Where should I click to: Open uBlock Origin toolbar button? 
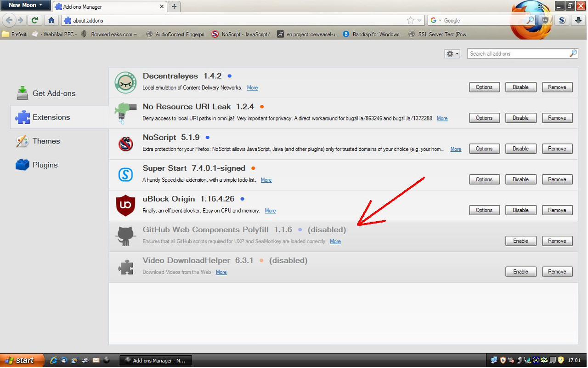click(x=545, y=20)
